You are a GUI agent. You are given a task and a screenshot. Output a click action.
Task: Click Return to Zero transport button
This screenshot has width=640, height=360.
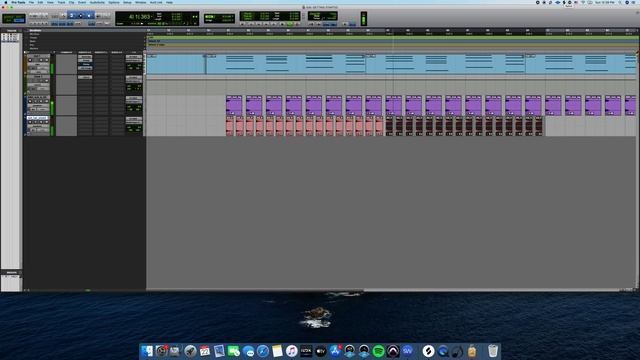pos(251,24)
